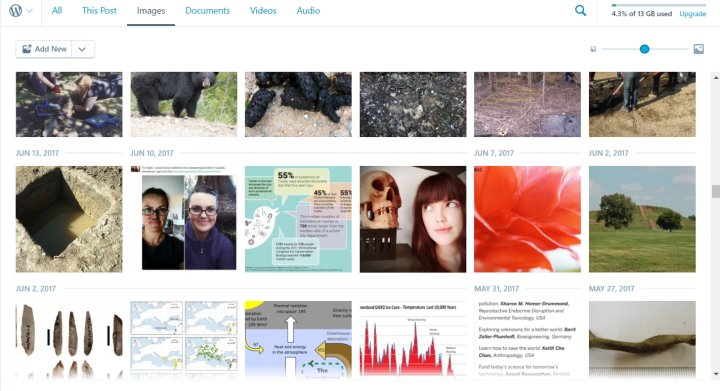Click the small thumbnail size icon

pyautogui.click(x=593, y=49)
